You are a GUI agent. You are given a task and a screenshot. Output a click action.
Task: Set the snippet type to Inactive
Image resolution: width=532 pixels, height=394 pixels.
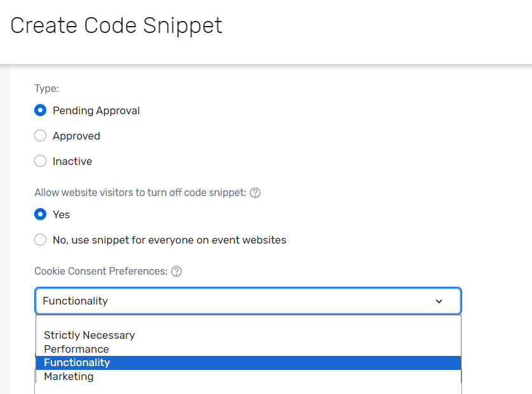[x=41, y=161]
